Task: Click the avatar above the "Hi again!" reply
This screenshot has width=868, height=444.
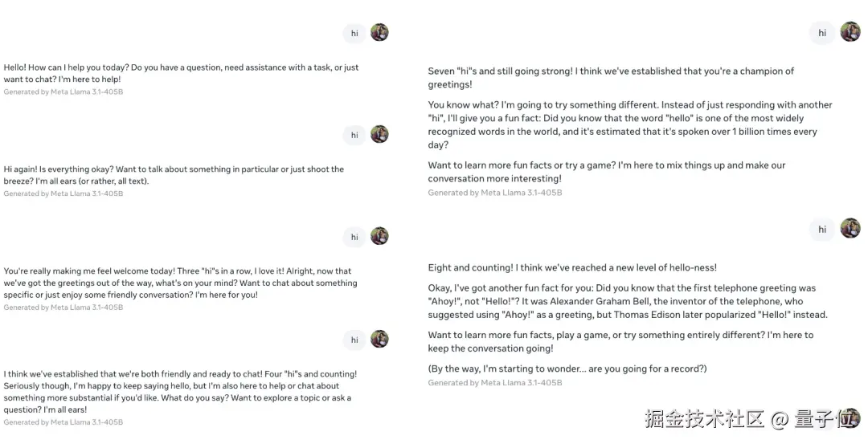Action: 379,134
